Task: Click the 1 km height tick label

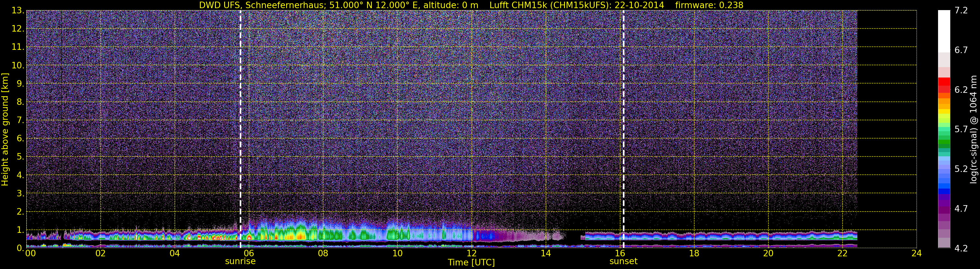Action: tap(20, 230)
